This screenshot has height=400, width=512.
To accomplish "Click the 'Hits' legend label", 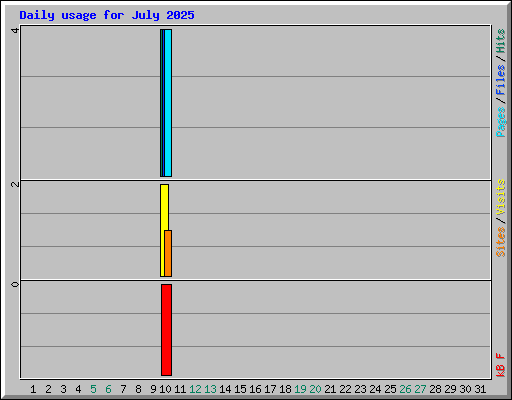I will 501,41.
